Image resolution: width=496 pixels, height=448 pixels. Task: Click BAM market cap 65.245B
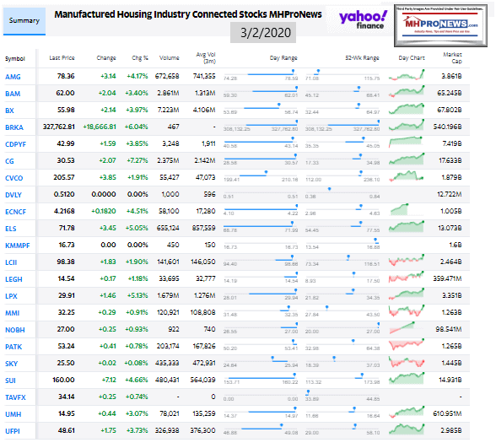(x=449, y=94)
